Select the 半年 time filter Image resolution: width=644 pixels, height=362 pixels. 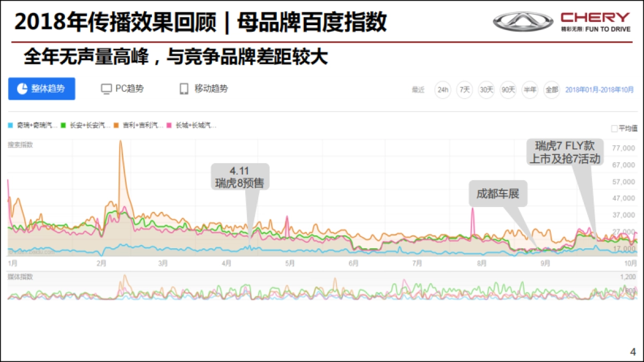(529, 90)
